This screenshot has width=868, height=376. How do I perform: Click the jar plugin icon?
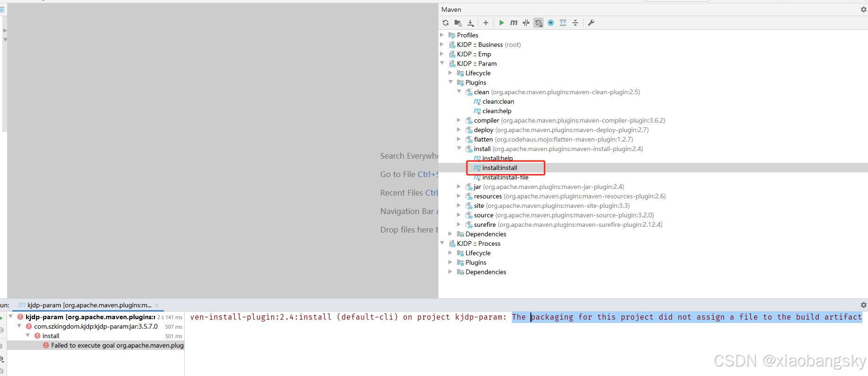[469, 187]
